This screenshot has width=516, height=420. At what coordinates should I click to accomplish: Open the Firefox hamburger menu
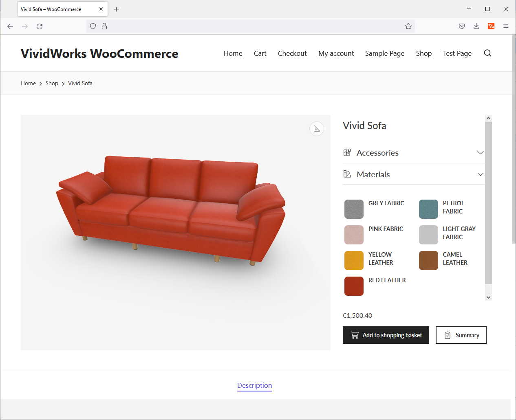(x=506, y=26)
